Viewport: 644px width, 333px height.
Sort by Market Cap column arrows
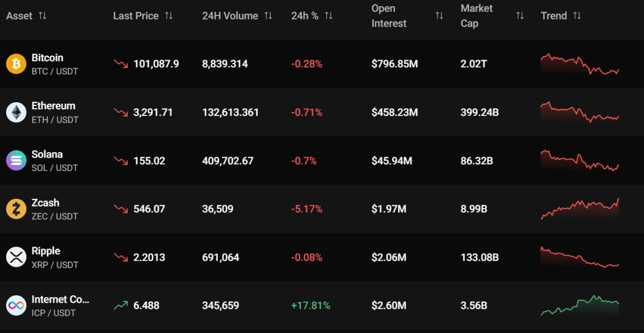[520, 16]
